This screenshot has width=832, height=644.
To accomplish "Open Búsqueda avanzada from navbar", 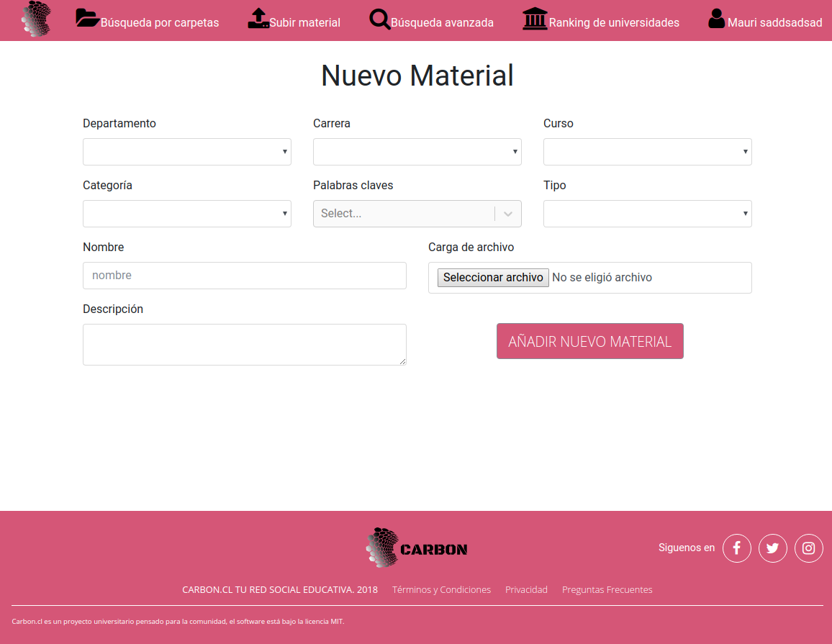I will click(x=442, y=23).
